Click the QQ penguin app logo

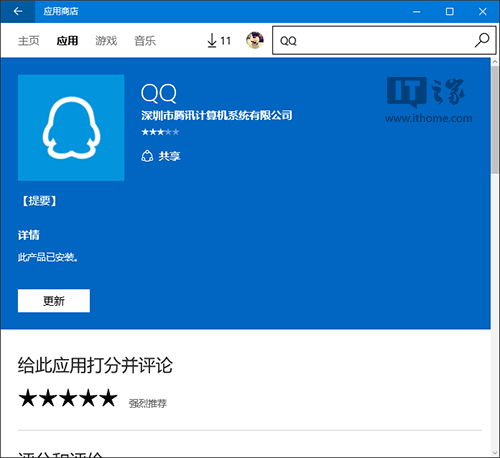pos(71,128)
